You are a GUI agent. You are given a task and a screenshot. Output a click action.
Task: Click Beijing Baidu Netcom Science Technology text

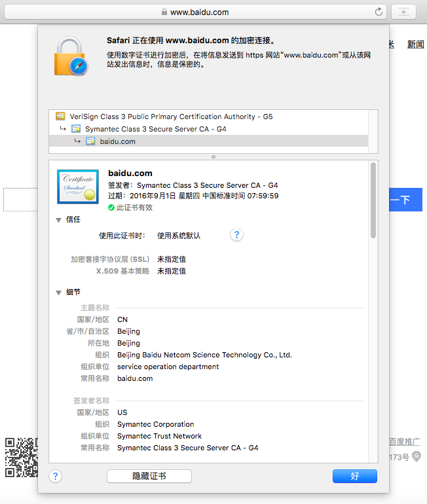pyautogui.click(x=204, y=355)
